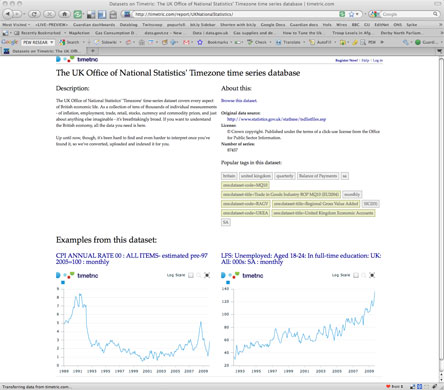Click the Translate icon in Google toolbar
This screenshot has width=444, height=390.
pos(278,42)
